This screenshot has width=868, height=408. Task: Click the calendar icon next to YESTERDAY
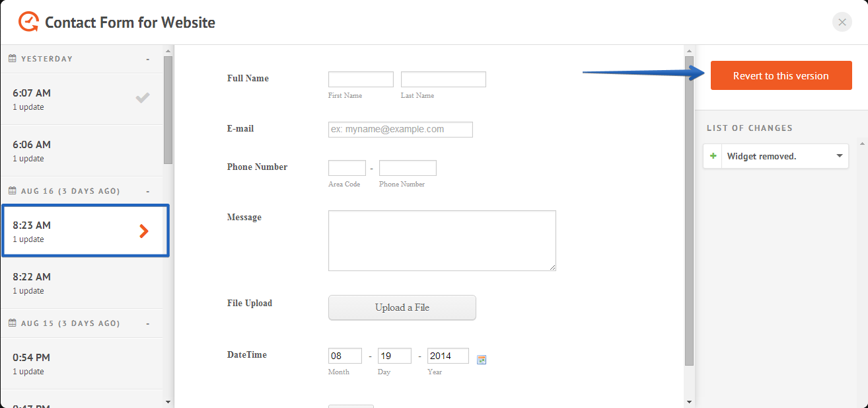click(x=12, y=59)
